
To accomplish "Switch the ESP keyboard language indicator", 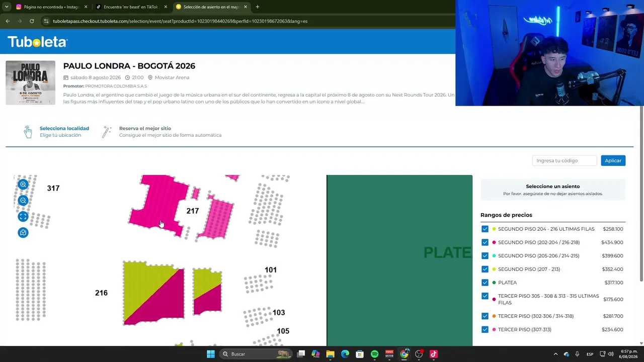I will [x=590, y=354].
